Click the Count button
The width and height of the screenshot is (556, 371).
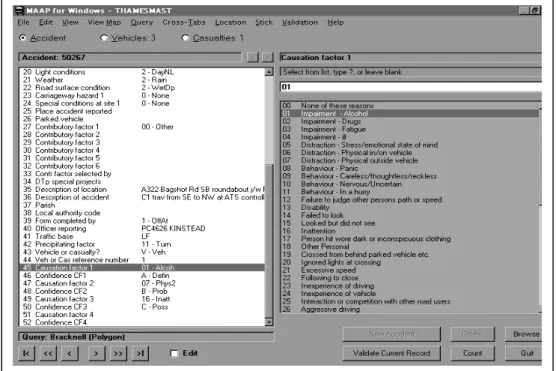click(x=473, y=353)
